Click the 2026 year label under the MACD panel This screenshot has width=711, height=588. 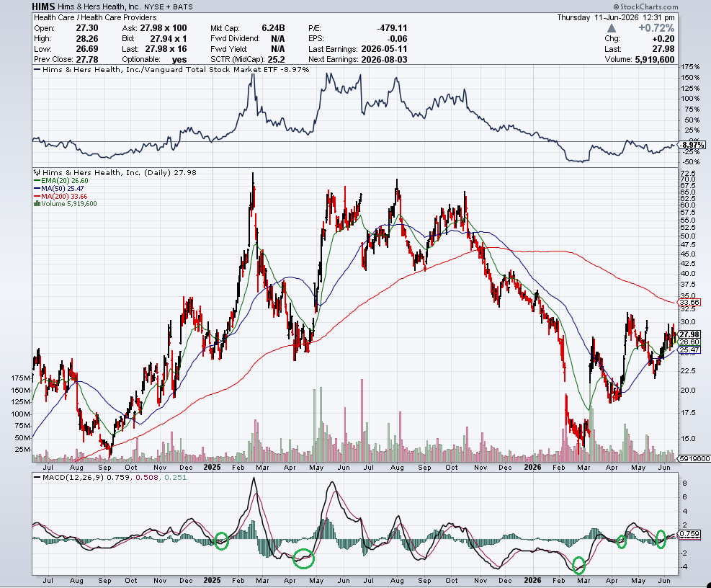pyautogui.click(x=532, y=580)
